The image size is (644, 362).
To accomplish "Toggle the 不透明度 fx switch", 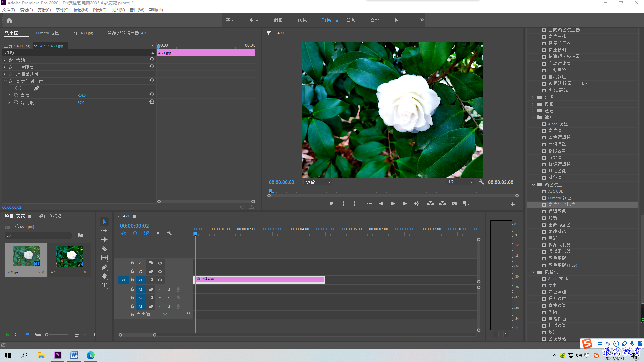I will (x=11, y=67).
